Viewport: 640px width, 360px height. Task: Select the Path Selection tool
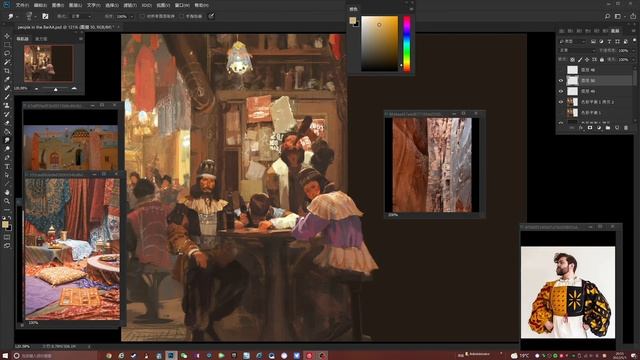(7, 175)
